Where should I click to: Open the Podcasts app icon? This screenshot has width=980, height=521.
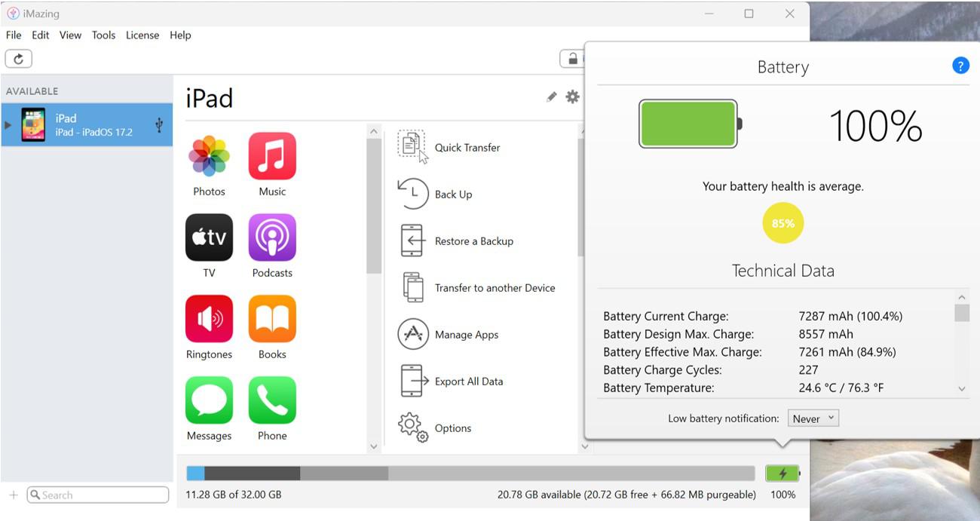point(272,238)
